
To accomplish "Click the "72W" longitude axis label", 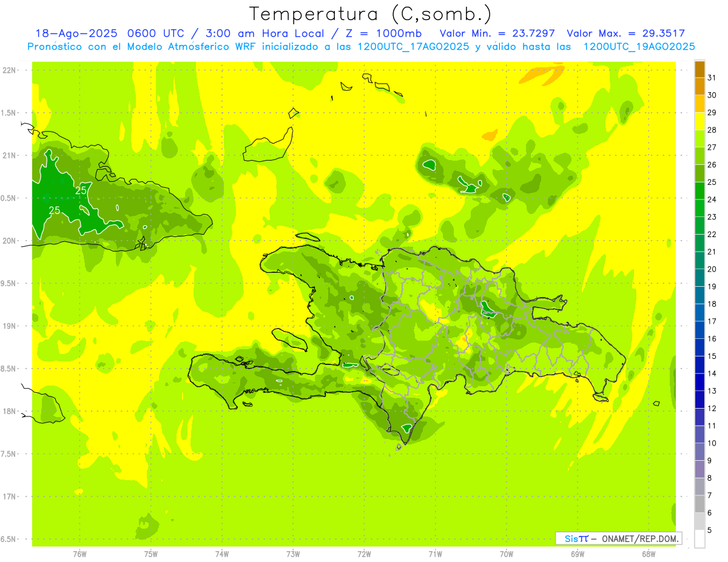I will pos(364,554).
